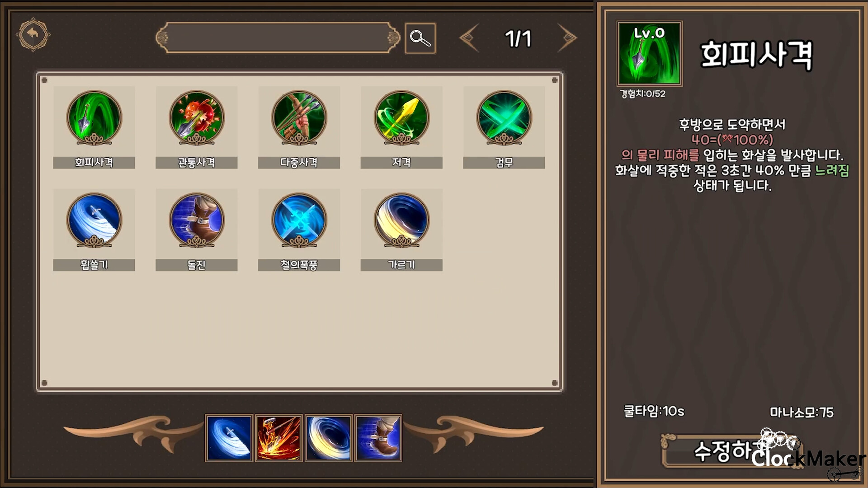Select the 돌진 boot skill icon
Screen dimensions: 868x488
(197, 221)
